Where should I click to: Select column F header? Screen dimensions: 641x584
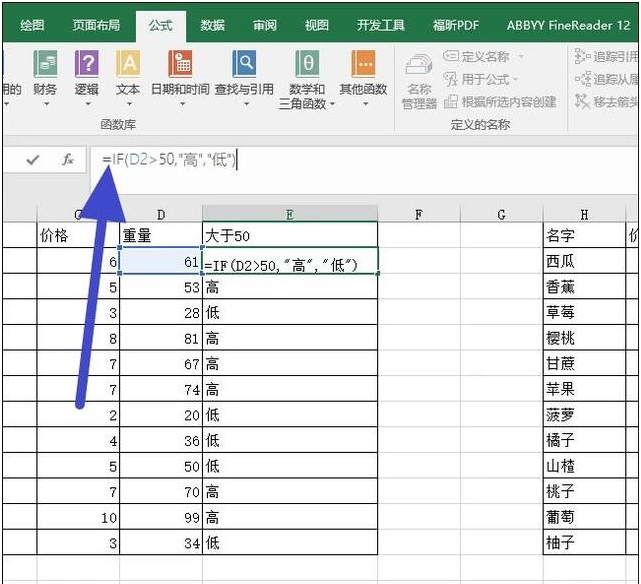point(418,214)
